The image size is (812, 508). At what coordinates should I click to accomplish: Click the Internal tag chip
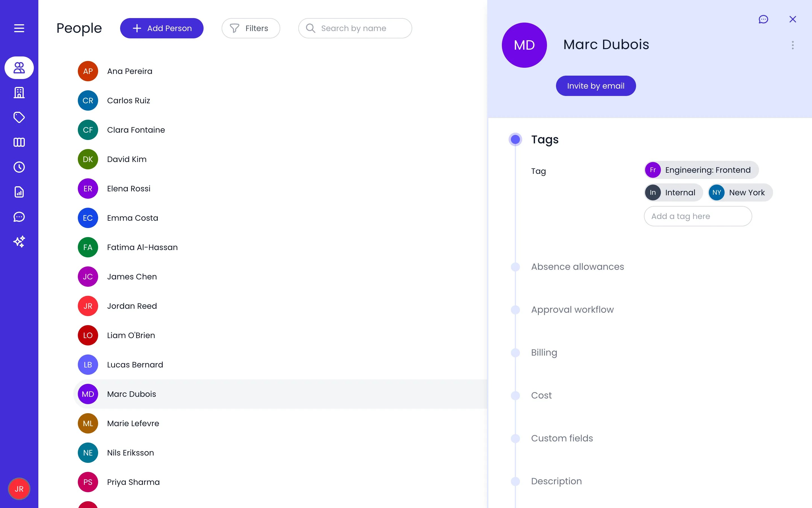click(x=673, y=192)
